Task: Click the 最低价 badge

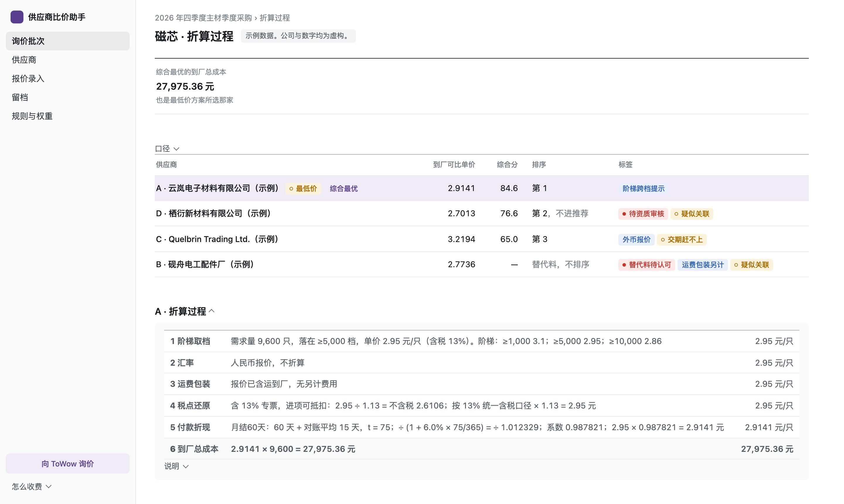Action: click(x=303, y=188)
